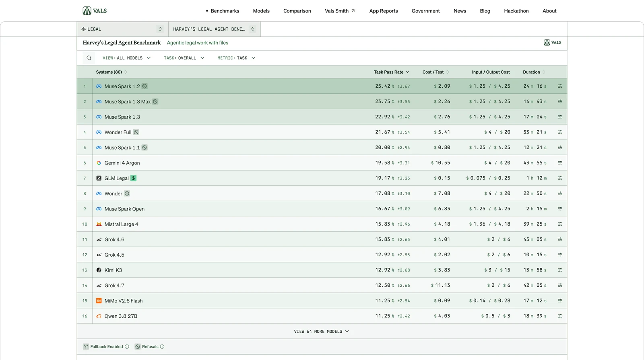Click refusals icon next to Muse Spark 1.2
Viewport: 644px width, 360px height.
pos(144,86)
